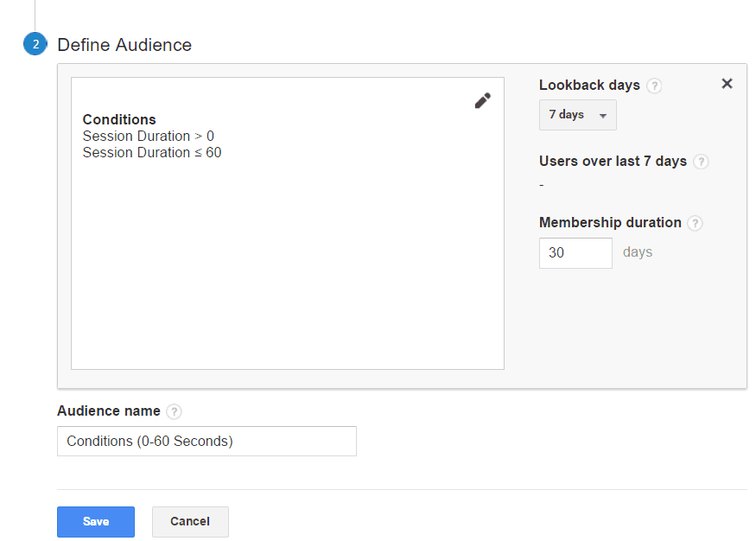Click the step 2 circle icon
The width and height of the screenshot is (756, 541).
tap(35, 44)
